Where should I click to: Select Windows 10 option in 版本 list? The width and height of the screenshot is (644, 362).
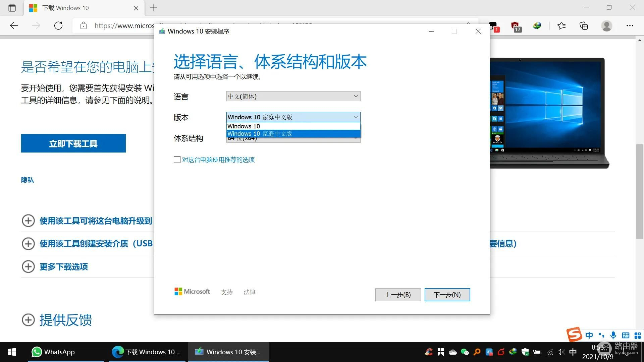tap(293, 126)
